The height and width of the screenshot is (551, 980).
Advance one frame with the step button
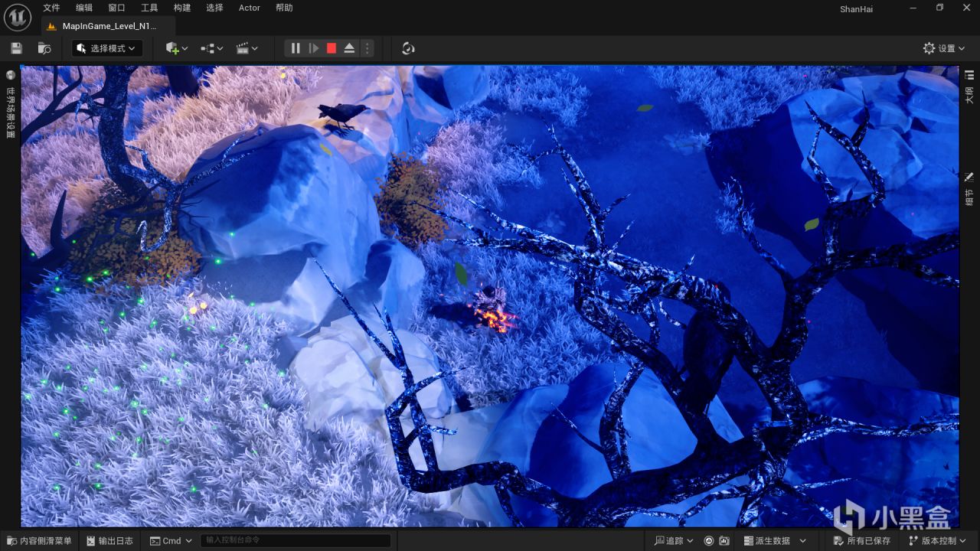pyautogui.click(x=314, y=48)
